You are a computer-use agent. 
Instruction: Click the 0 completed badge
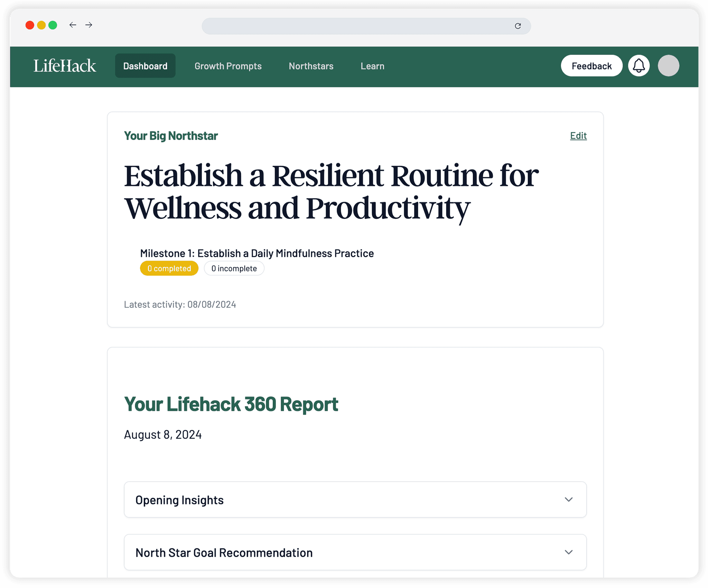[169, 268]
